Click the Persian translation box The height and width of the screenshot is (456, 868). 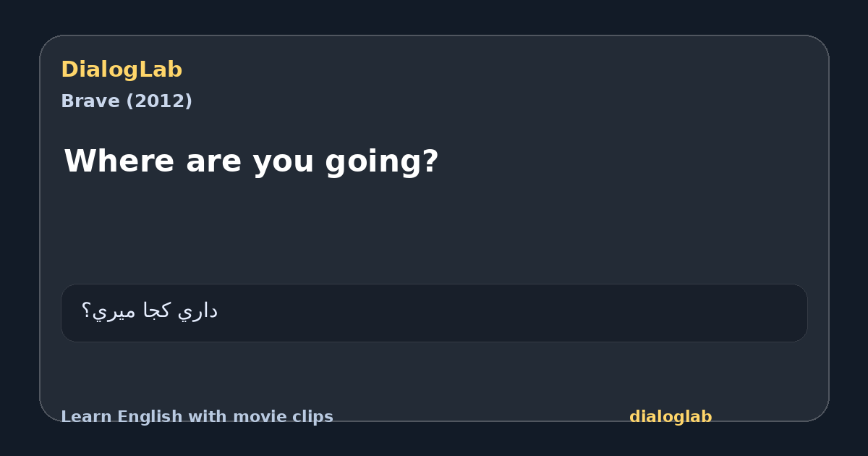coord(434,313)
